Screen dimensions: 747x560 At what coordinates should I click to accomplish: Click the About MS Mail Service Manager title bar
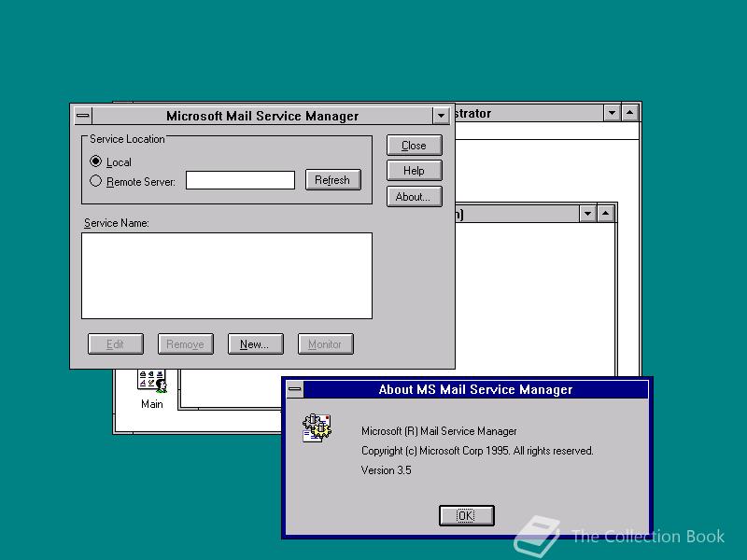(x=475, y=389)
